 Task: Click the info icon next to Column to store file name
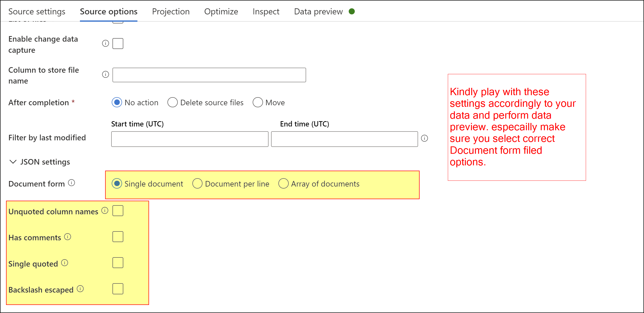105,74
